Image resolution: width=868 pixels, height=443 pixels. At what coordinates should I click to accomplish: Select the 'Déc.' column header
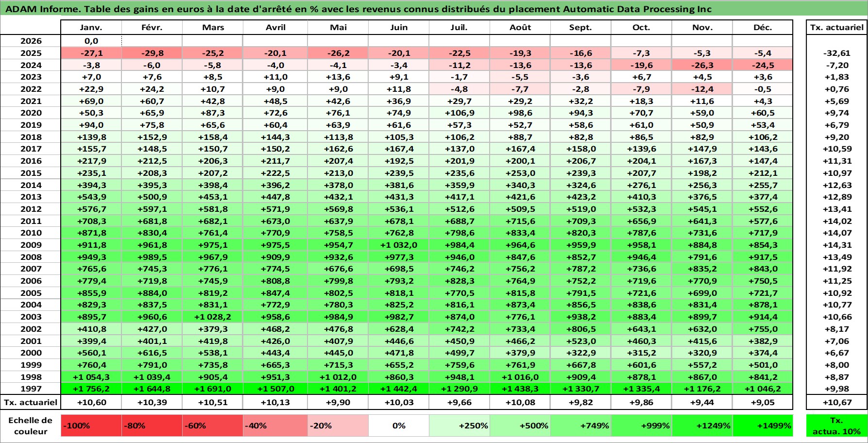[x=763, y=27]
